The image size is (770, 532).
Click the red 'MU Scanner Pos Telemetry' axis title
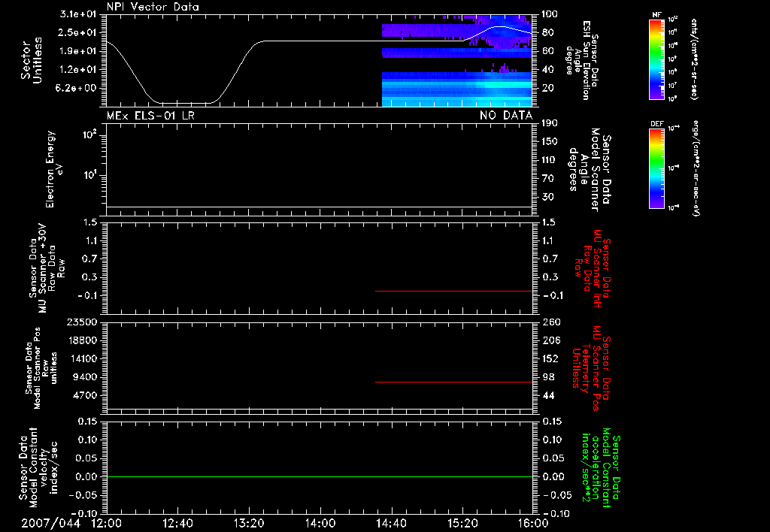click(593, 368)
